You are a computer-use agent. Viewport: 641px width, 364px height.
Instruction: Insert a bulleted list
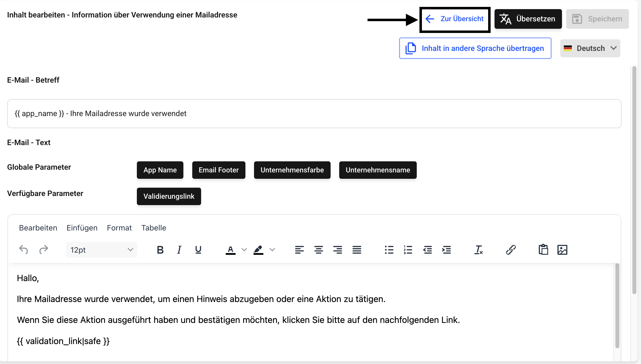coord(389,250)
